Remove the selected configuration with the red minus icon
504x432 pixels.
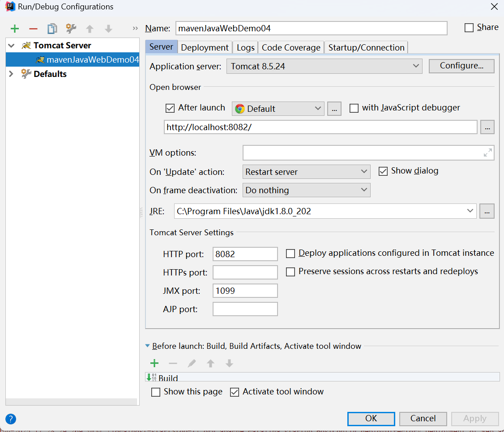tap(34, 29)
